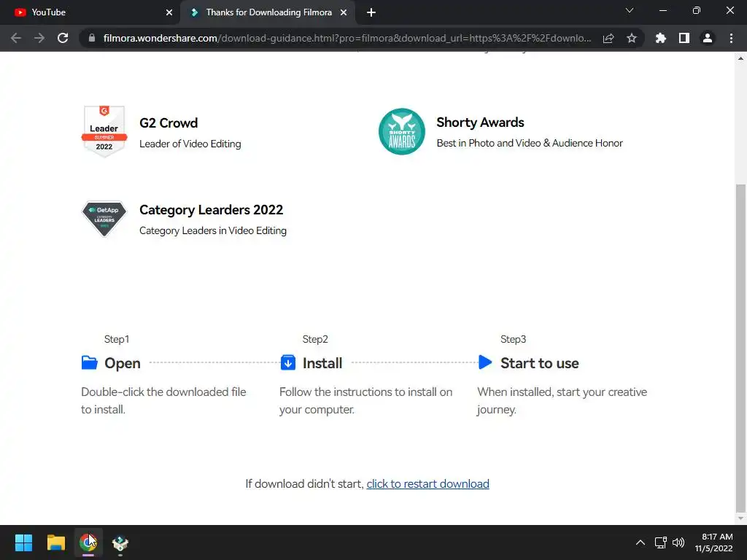Click the blue Install download icon
The image size is (747, 560).
(x=287, y=362)
